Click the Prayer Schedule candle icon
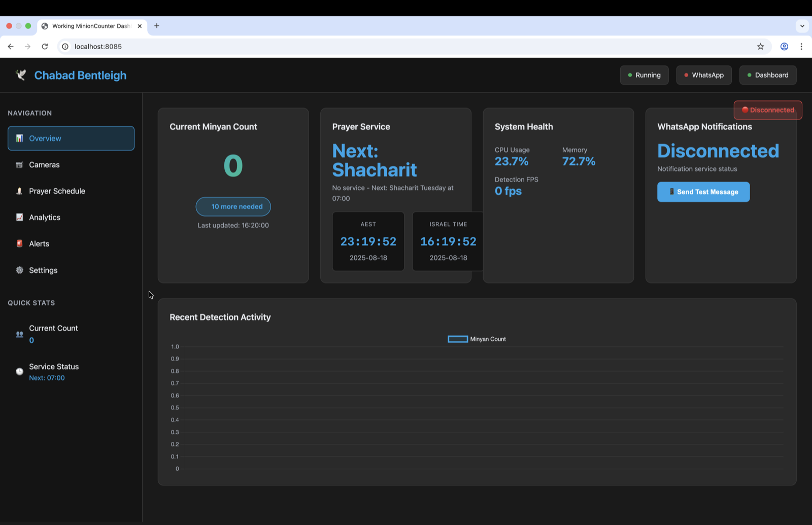Viewport: 812px width, 525px height. coord(19,191)
